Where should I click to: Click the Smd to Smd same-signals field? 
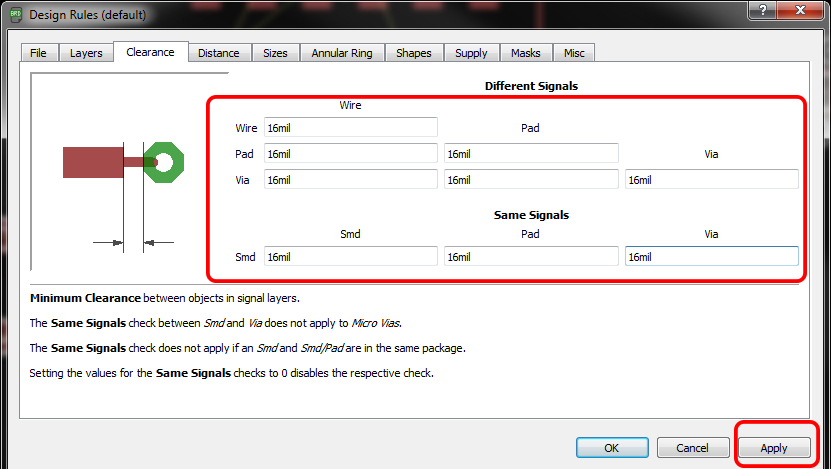(350, 256)
